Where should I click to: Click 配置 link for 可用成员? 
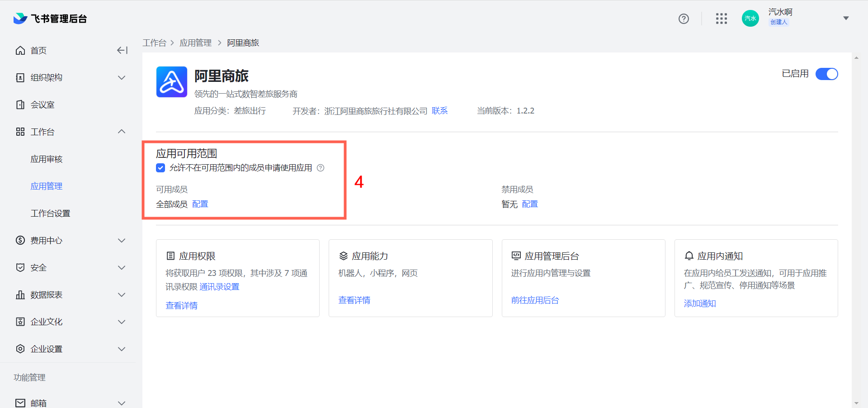[200, 204]
